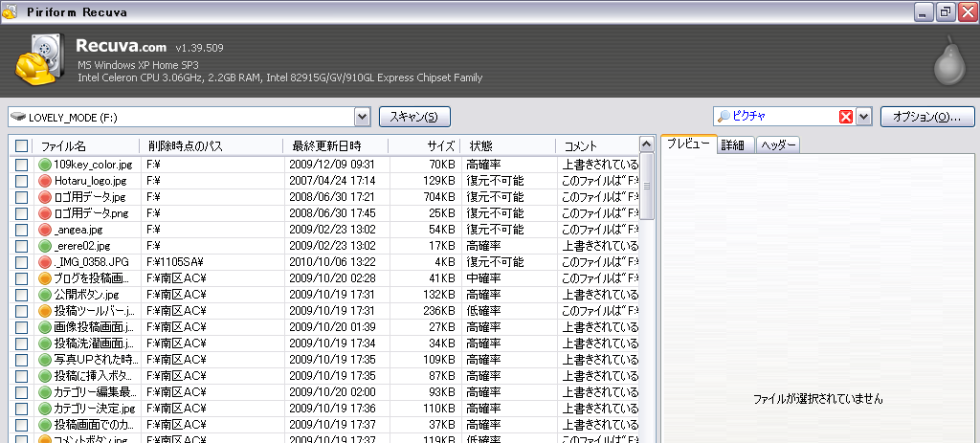Click the green status icon of 投稿洗濯画面
Image resolution: width=980 pixels, height=443 pixels.
coord(44,343)
